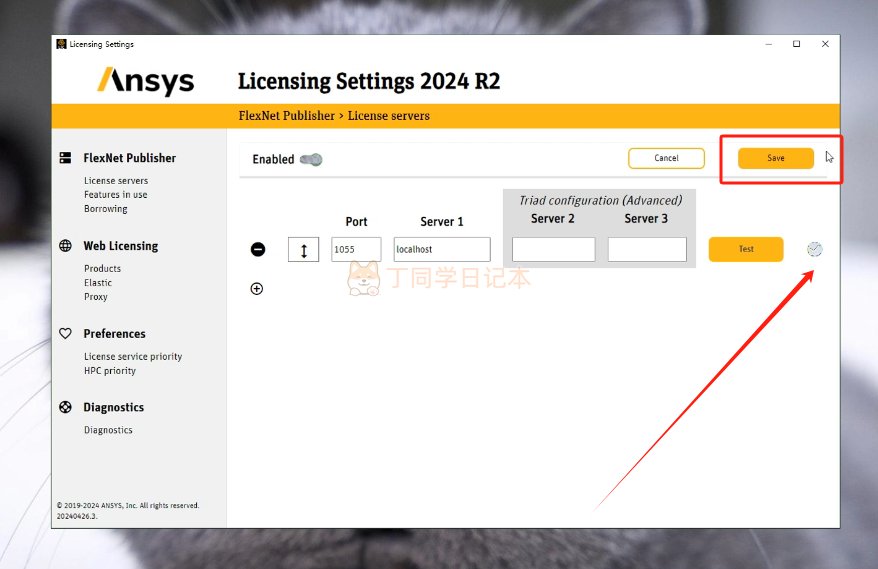Select the FlexNet Publisher section heading

[x=129, y=158]
